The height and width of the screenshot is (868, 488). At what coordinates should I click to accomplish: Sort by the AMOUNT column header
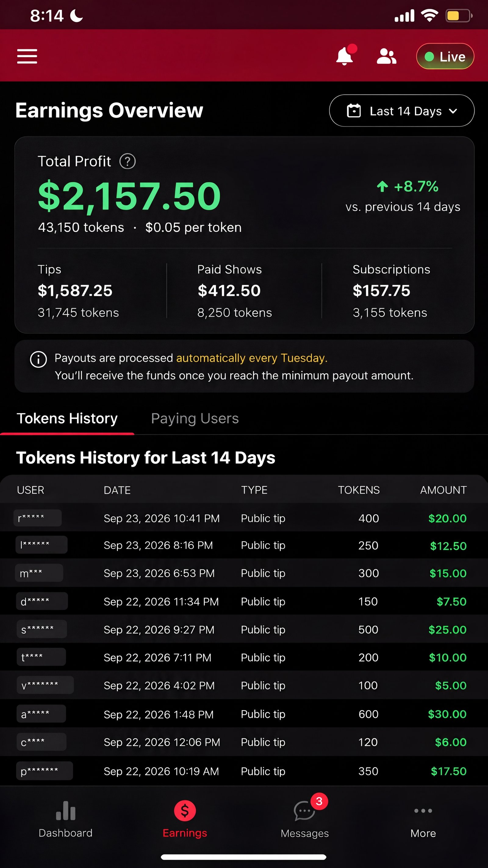coord(443,490)
